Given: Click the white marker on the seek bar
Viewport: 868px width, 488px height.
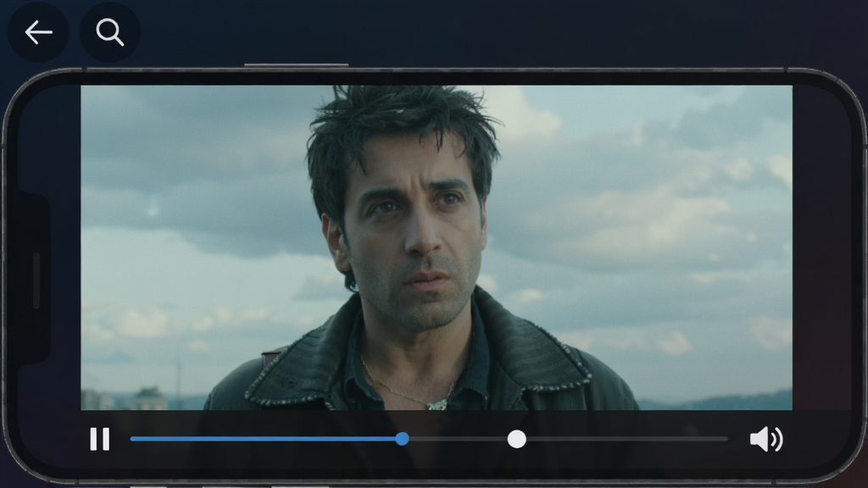Looking at the screenshot, I should coord(516,440).
